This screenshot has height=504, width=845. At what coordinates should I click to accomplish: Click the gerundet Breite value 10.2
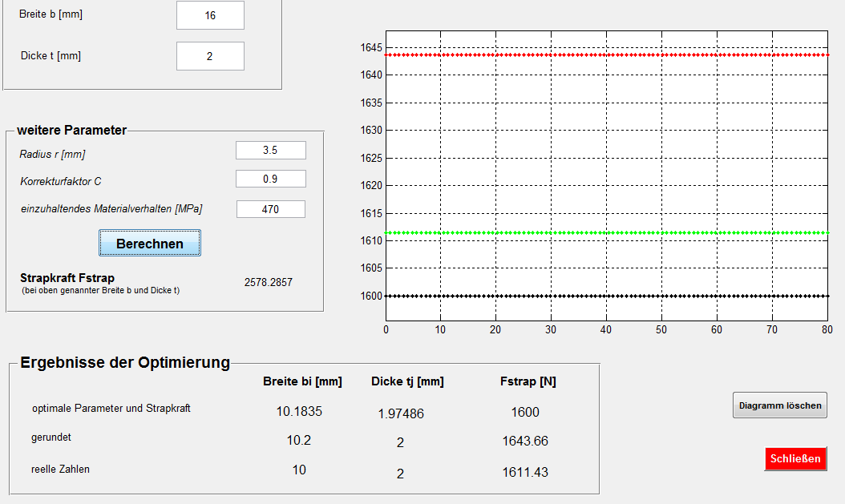click(299, 442)
